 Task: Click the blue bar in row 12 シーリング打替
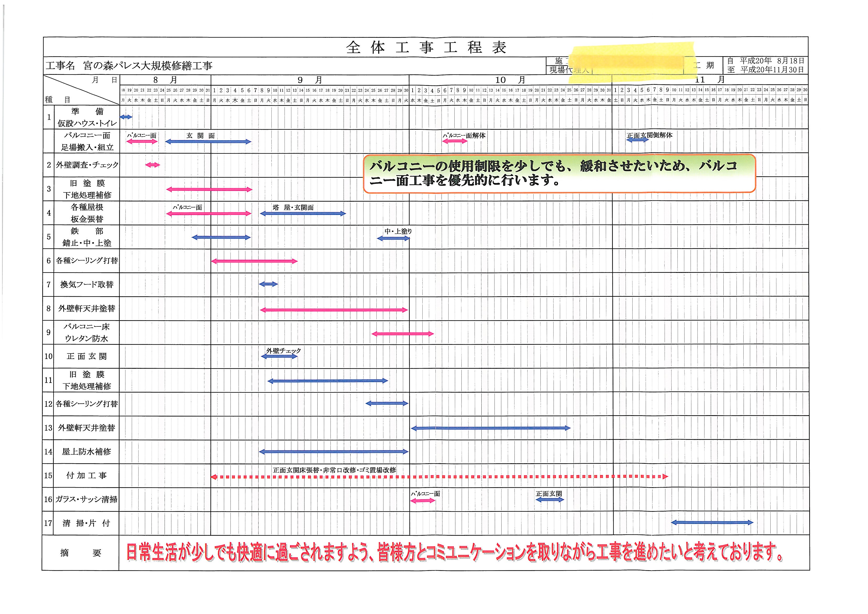(387, 404)
